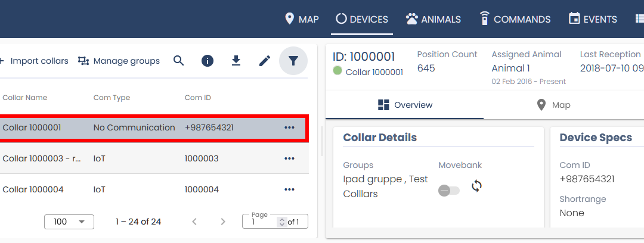
Task: Open the filter funnel icon
Action: (x=293, y=61)
